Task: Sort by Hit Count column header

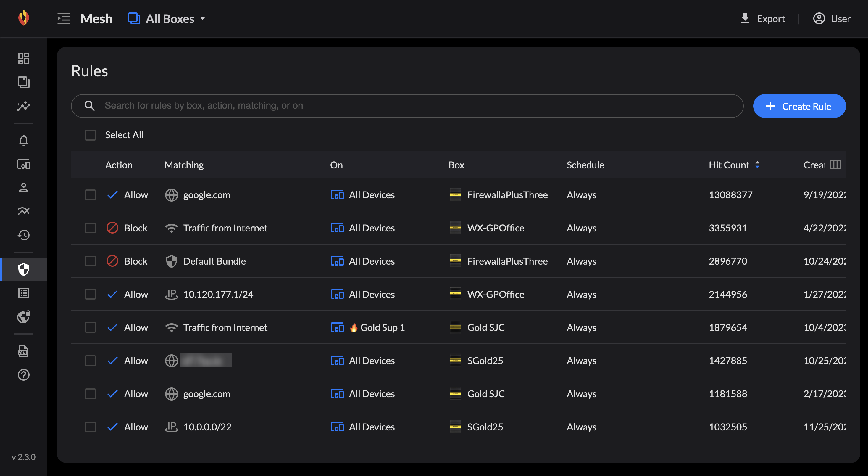Action: (729, 165)
